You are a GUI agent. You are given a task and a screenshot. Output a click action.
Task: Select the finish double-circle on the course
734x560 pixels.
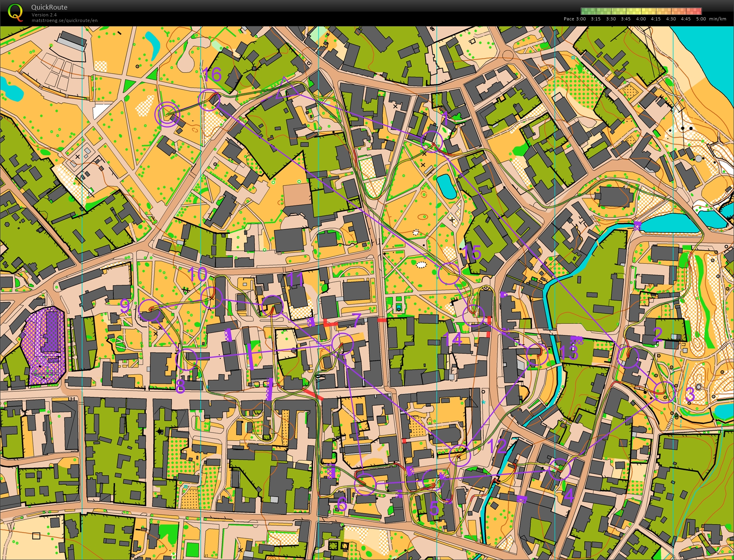[x=167, y=114]
